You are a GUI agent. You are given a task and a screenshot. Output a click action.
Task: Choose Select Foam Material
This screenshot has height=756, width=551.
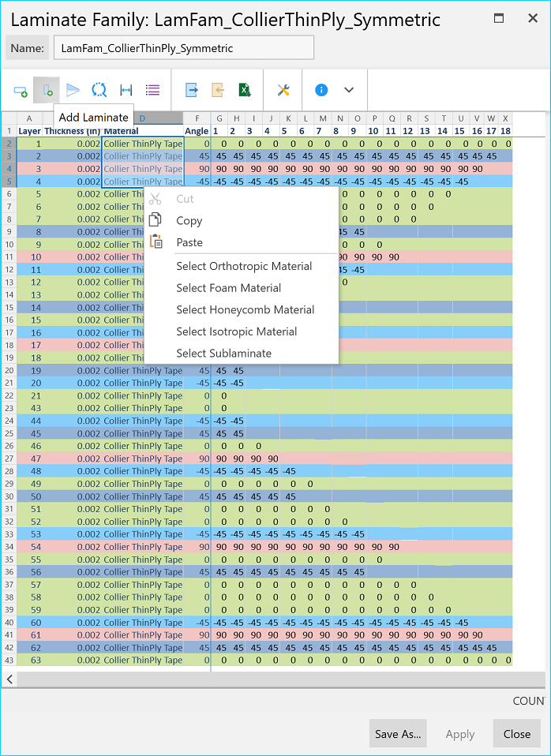(x=242, y=288)
